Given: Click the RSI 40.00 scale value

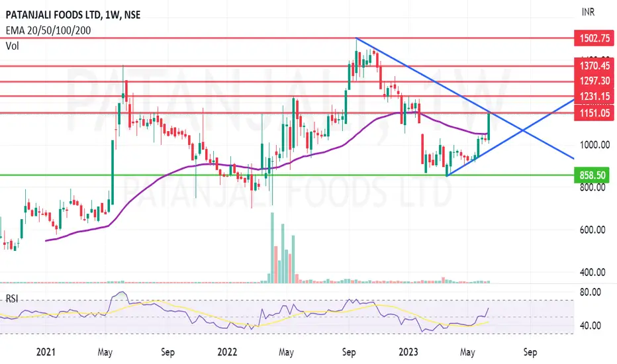Looking at the screenshot, I should [591, 326].
